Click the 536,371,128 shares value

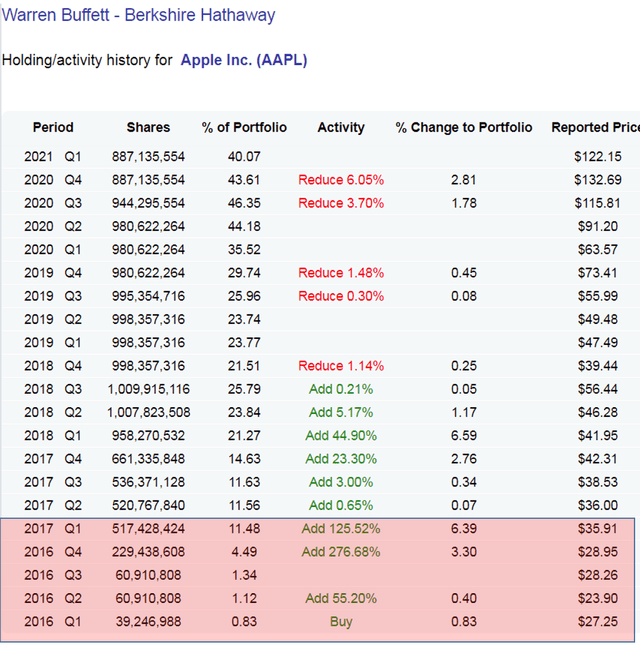(x=148, y=482)
